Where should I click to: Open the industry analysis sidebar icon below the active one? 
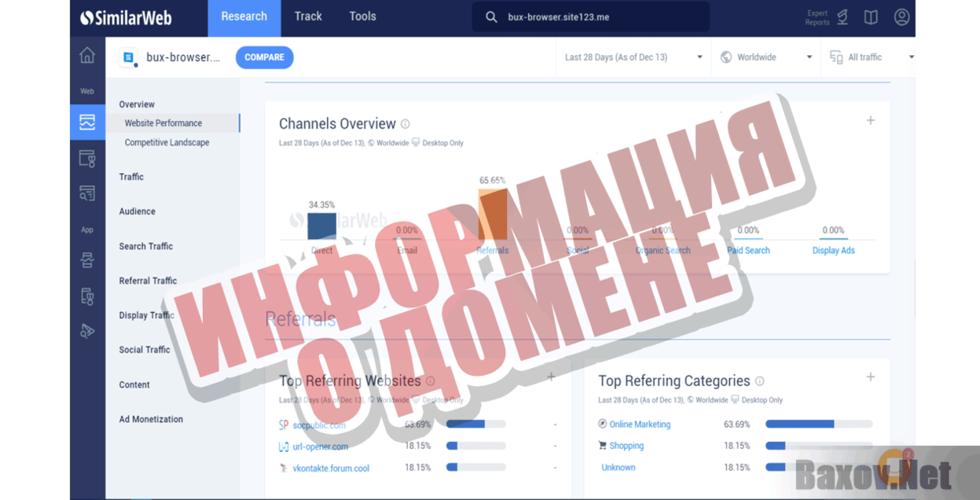pos(87,159)
